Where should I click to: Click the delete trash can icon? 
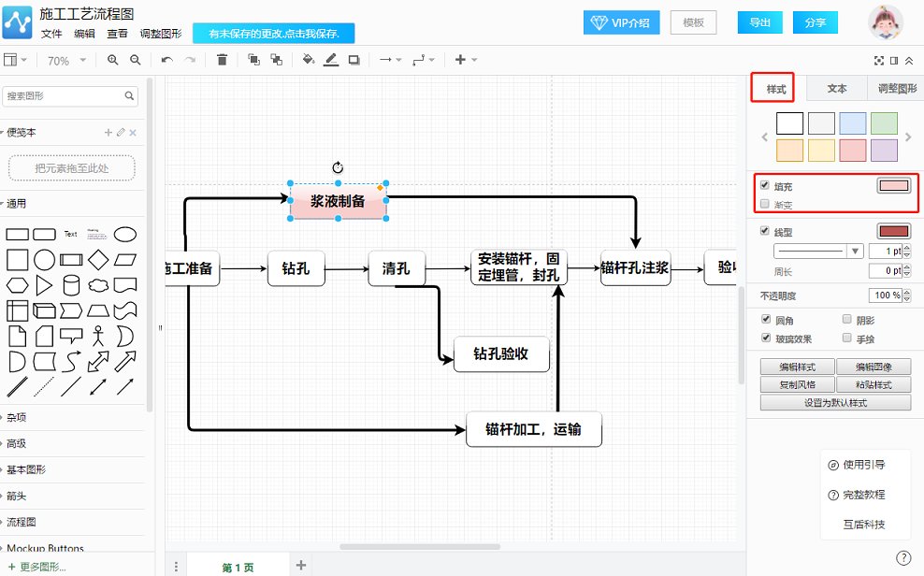(222, 60)
